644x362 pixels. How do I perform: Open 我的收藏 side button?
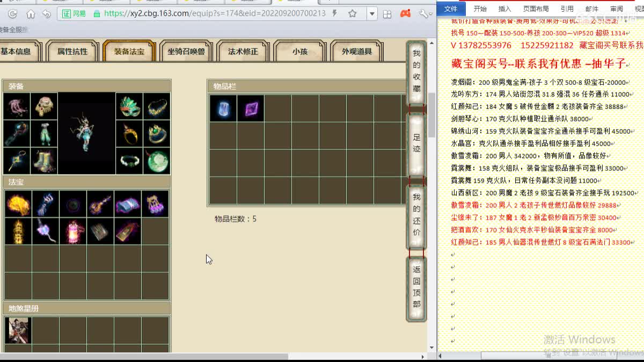pos(416,72)
